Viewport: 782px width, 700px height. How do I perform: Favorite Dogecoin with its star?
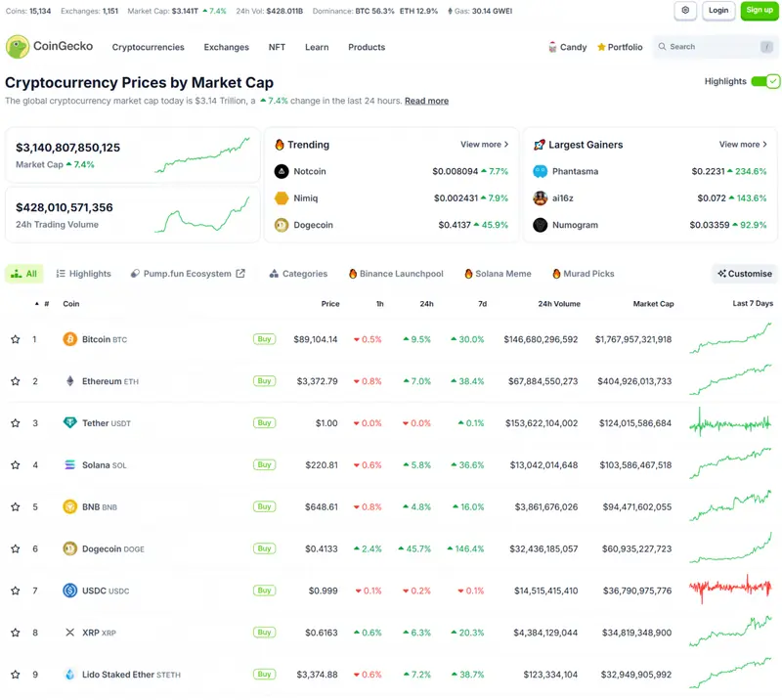coord(16,548)
